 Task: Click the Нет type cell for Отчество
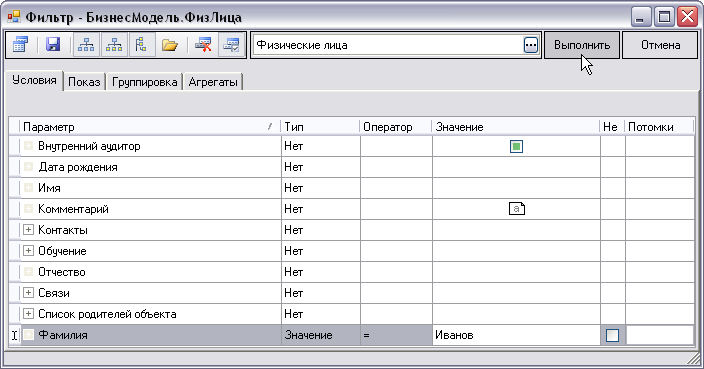(x=321, y=272)
